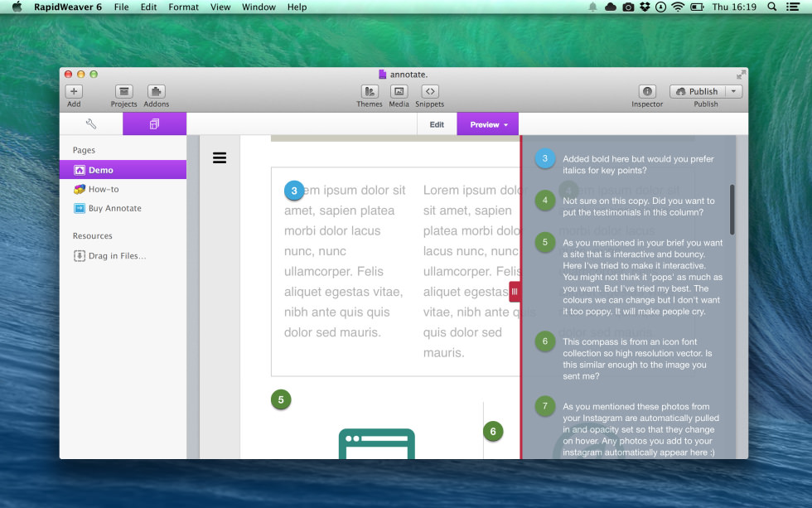812x508 pixels.
Task: Switch to Edit mode
Action: coord(437,124)
